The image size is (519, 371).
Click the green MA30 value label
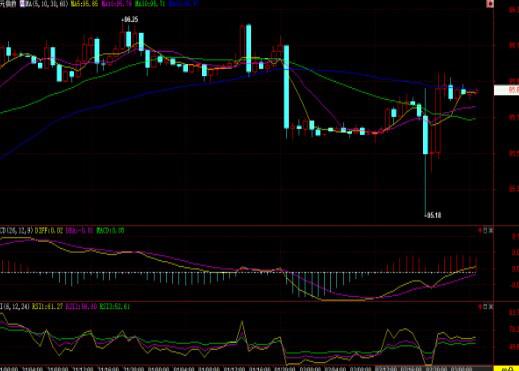click(x=150, y=4)
